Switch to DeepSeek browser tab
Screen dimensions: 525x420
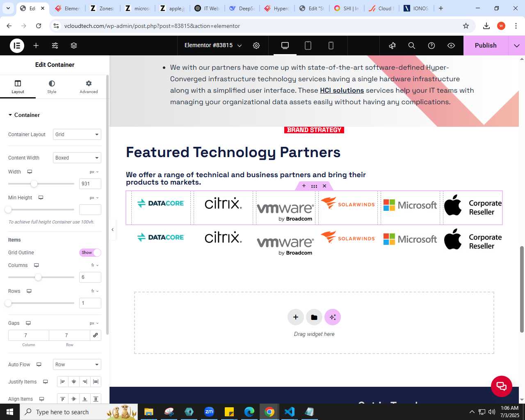point(242,8)
